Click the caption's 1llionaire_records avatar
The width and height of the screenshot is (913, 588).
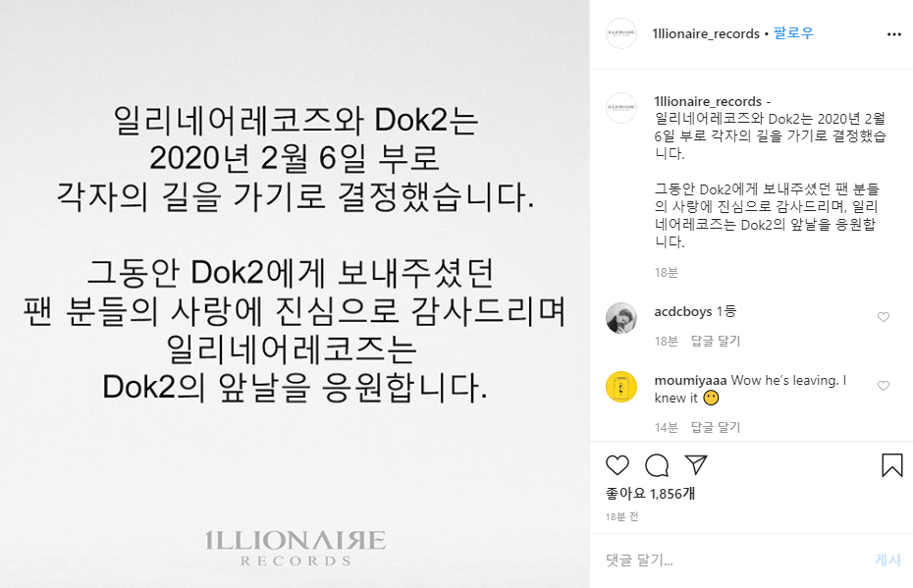click(x=621, y=108)
